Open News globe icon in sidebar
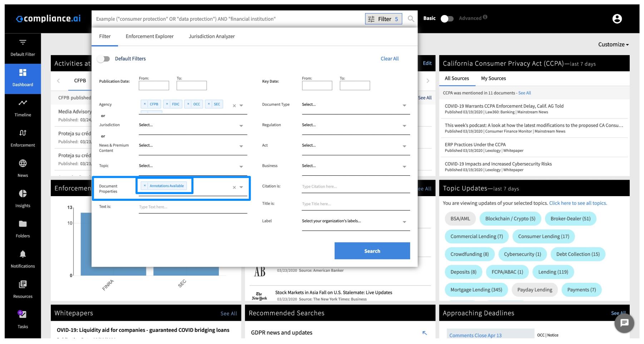Image resolution: width=644 pixels, height=344 pixels. 23,164
